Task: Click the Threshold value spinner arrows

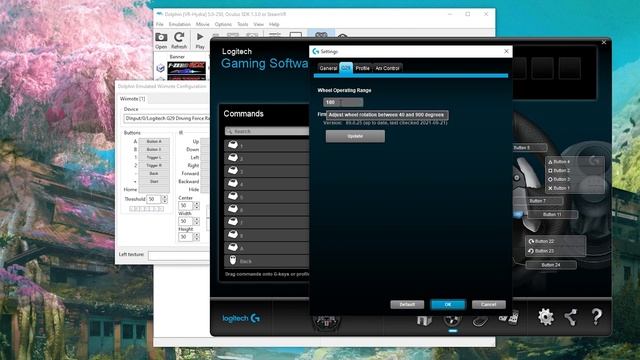Action: (x=164, y=199)
